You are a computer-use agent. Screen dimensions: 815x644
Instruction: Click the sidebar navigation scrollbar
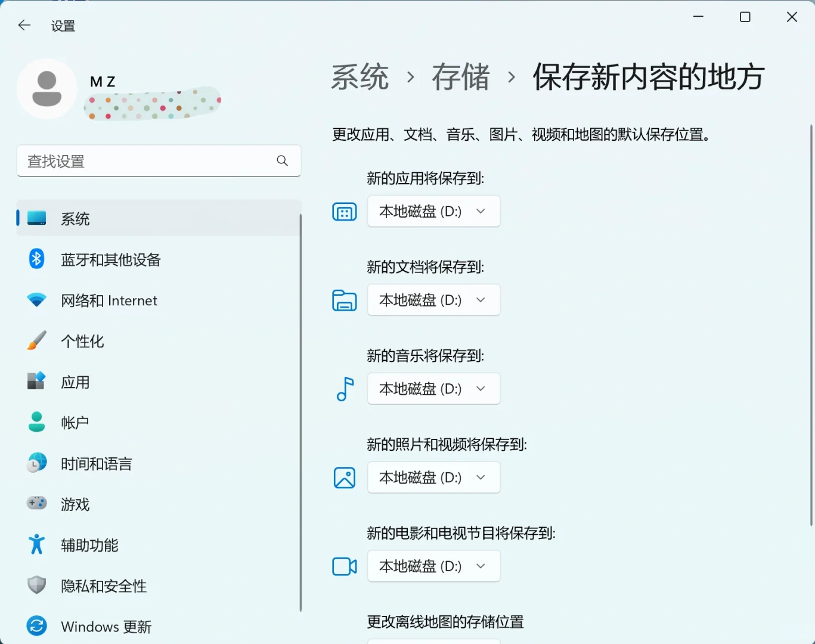tap(300, 411)
